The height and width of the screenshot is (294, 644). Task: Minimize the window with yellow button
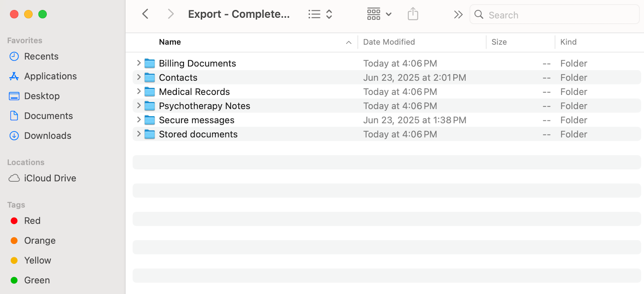[28, 14]
